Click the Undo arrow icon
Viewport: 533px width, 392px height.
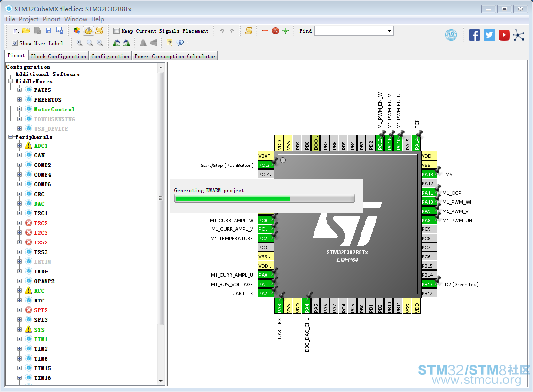tap(222, 31)
